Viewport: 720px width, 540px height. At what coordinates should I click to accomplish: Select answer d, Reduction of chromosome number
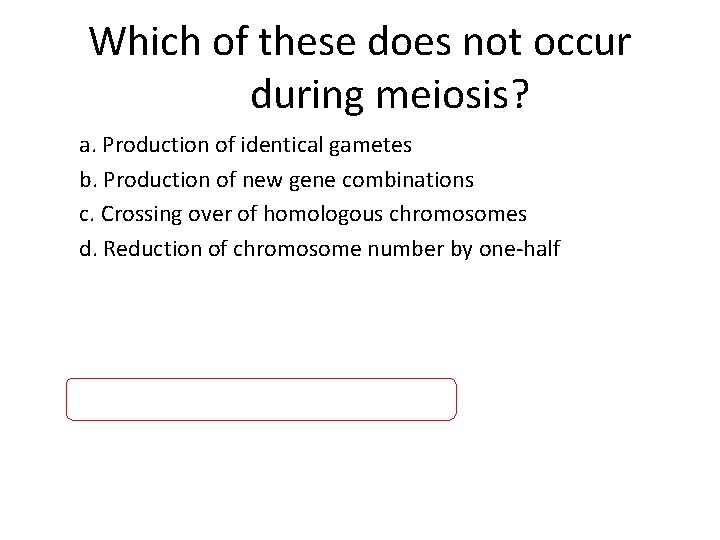pos(320,248)
